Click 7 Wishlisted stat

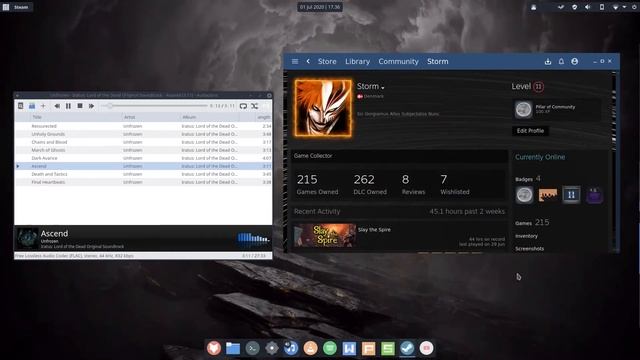(x=455, y=184)
